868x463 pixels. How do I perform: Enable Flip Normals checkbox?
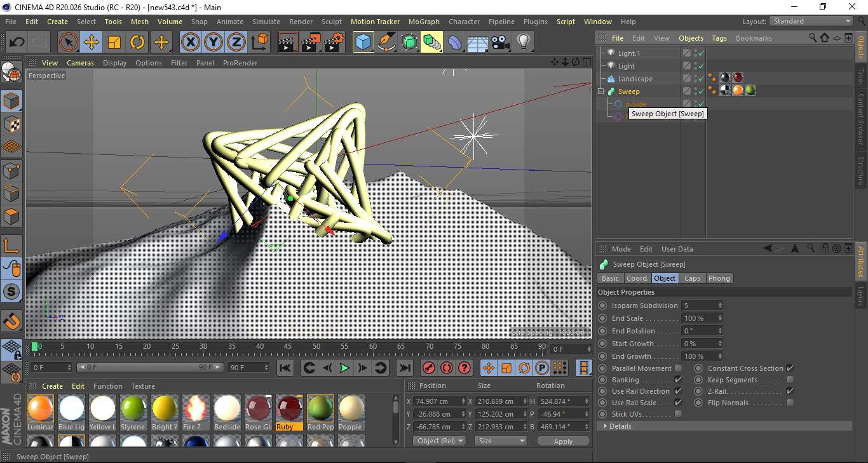click(x=790, y=403)
